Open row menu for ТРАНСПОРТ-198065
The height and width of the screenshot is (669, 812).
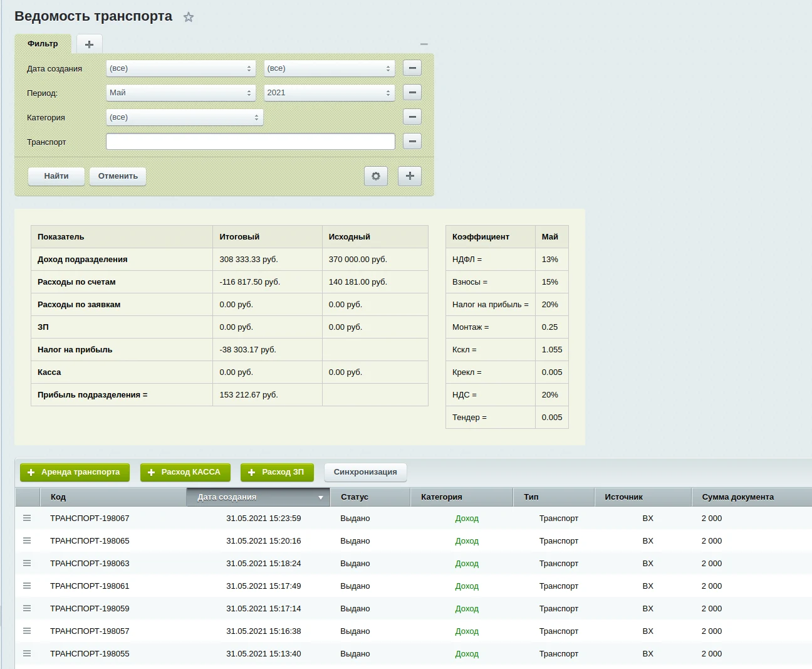click(x=27, y=540)
